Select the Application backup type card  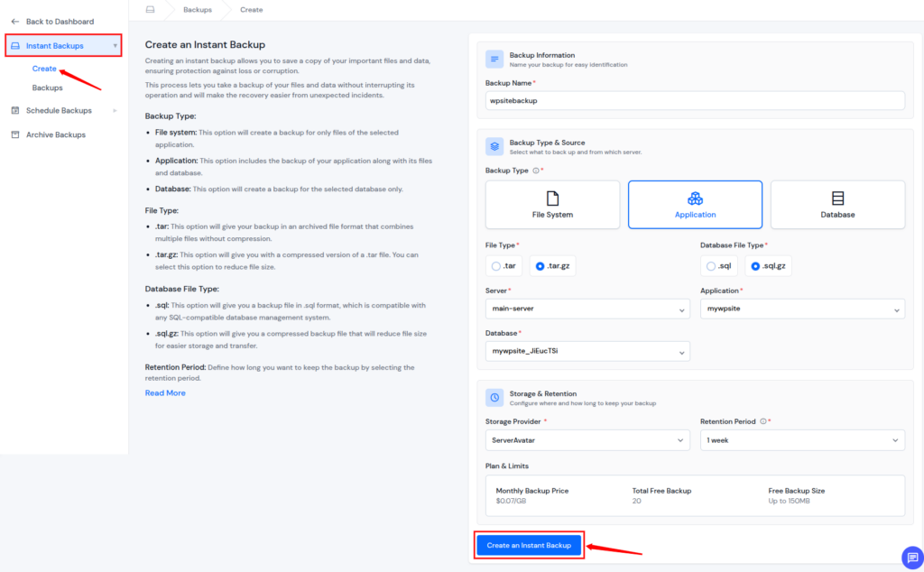pos(695,204)
